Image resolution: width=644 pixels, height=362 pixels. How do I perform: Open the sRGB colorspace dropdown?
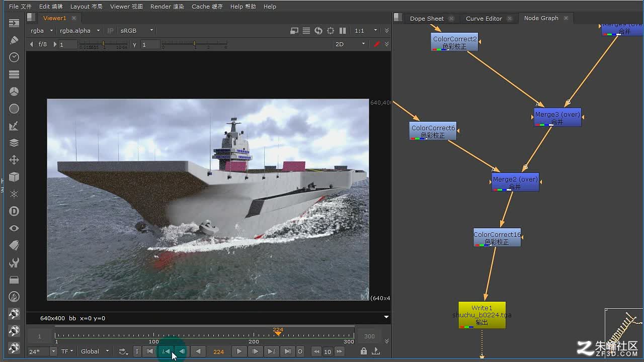click(x=136, y=31)
